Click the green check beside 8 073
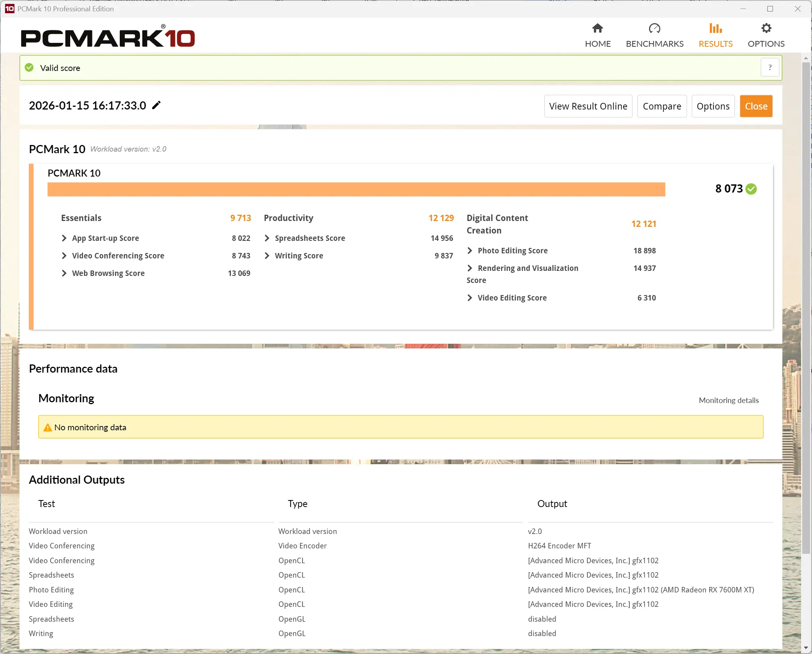The image size is (812, 654). click(x=751, y=189)
